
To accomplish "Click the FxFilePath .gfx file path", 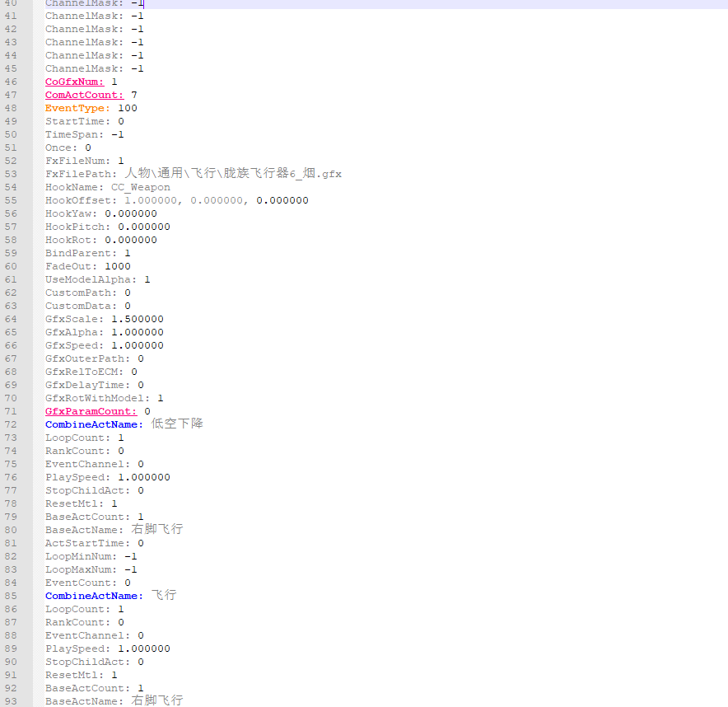I will point(233,174).
